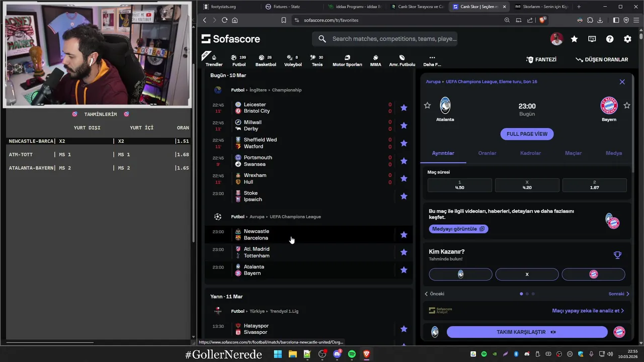Viewport: 644px width, 362px height.
Task: Open Discord from the Windows taskbar
Action: tap(337, 354)
